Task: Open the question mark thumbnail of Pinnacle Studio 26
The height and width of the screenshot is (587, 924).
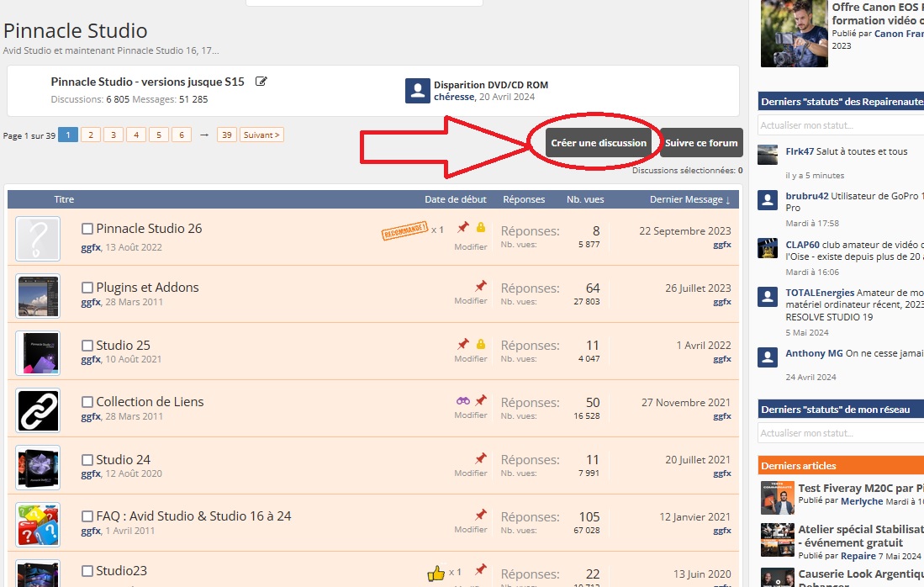Action: pos(38,239)
